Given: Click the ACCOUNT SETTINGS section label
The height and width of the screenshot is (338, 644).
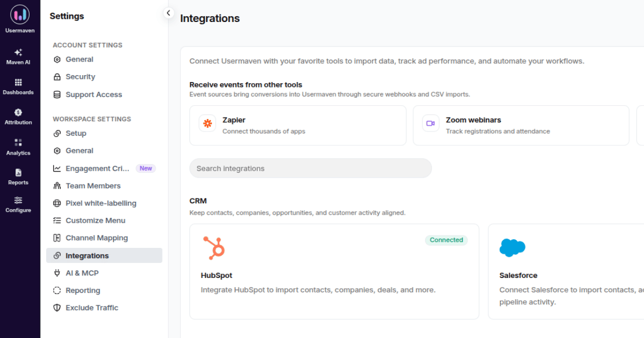Looking at the screenshot, I should (x=87, y=45).
